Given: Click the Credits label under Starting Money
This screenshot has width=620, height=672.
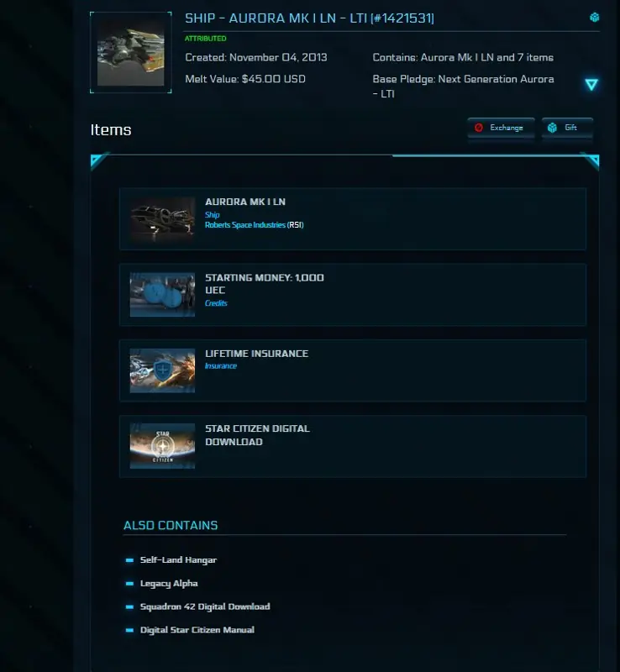Looking at the screenshot, I should point(216,303).
